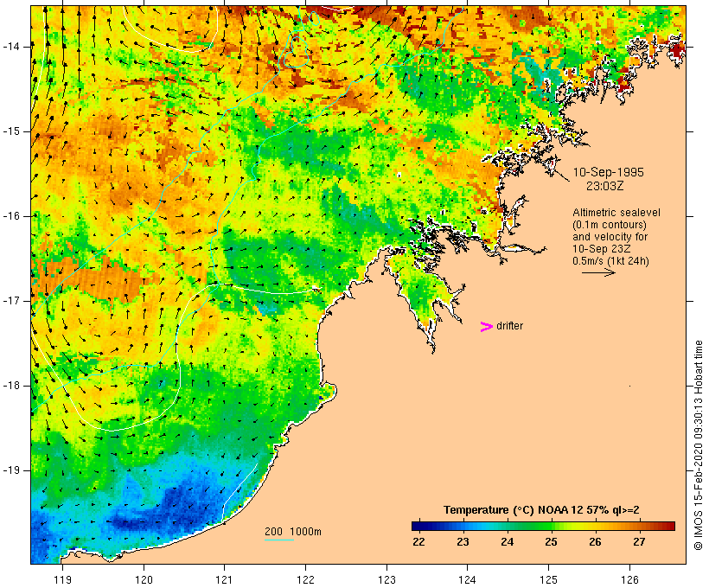Screen dimensions: 709x588
Task: Click the longitude axis label '123'
Action: click(x=386, y=579)
